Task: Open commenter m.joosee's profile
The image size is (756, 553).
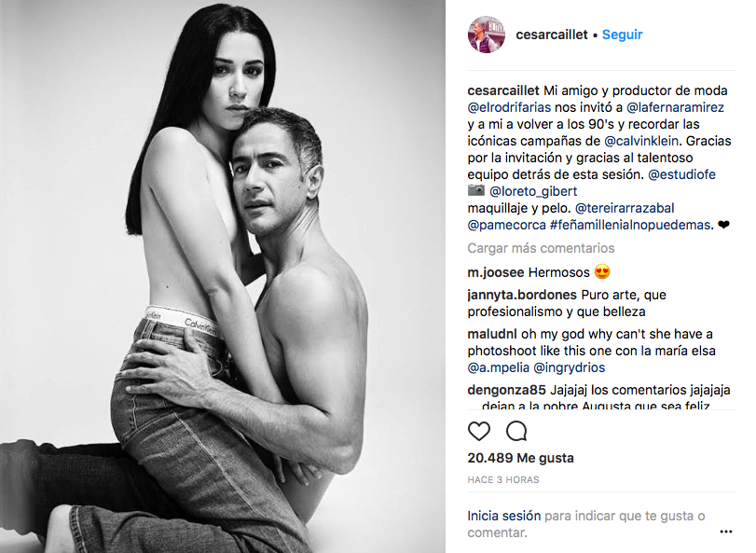Action: tap(496, 272)
